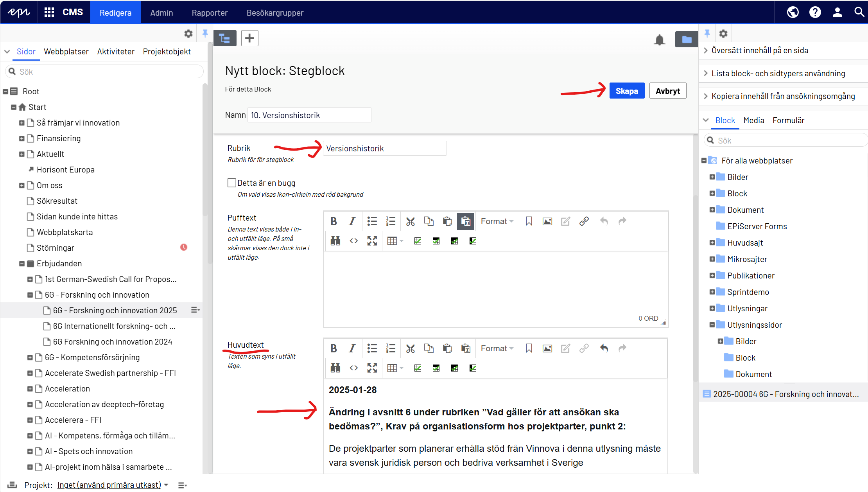Click the Rubrik text field
The height and width of the screenshot is (492, 868).
(x=385, y=149)
